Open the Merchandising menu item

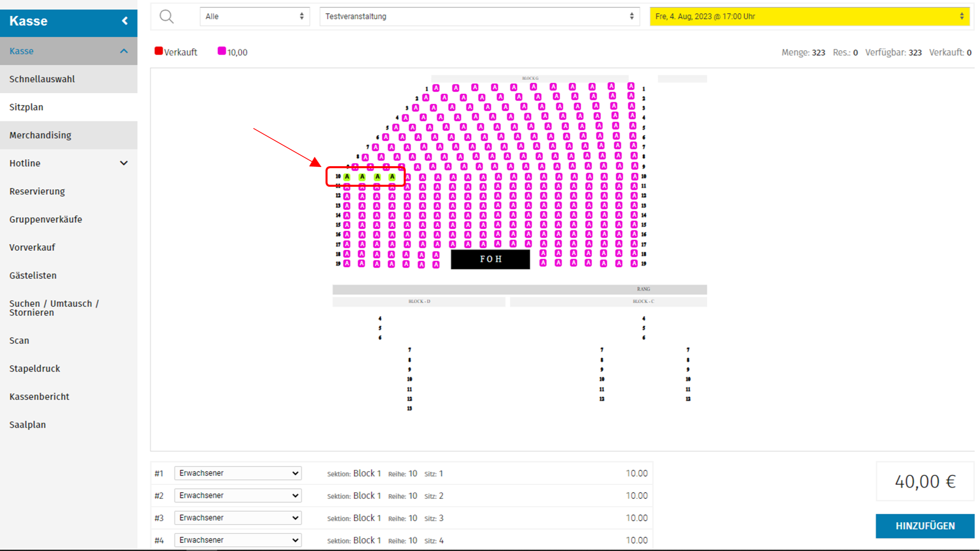40,135
